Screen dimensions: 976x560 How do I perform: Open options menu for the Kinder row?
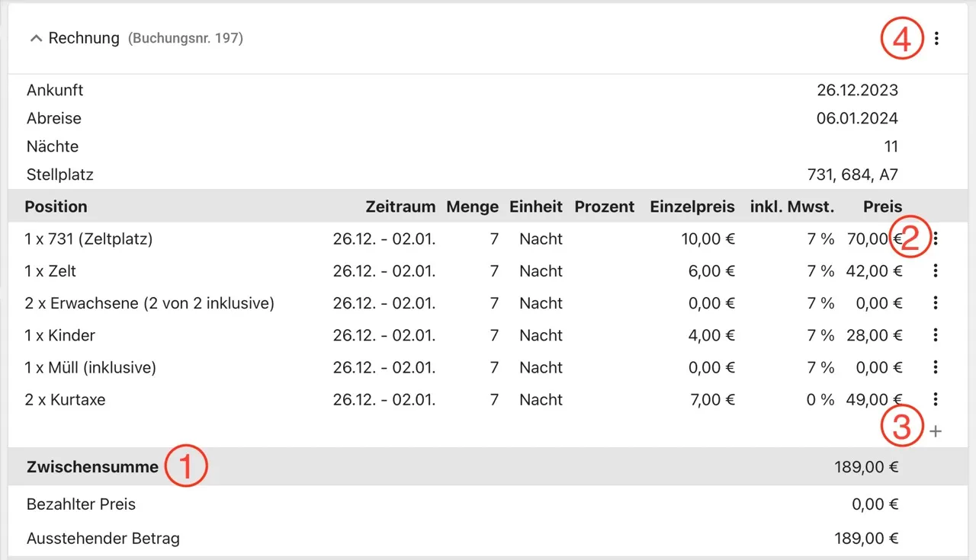coord(936,335)
